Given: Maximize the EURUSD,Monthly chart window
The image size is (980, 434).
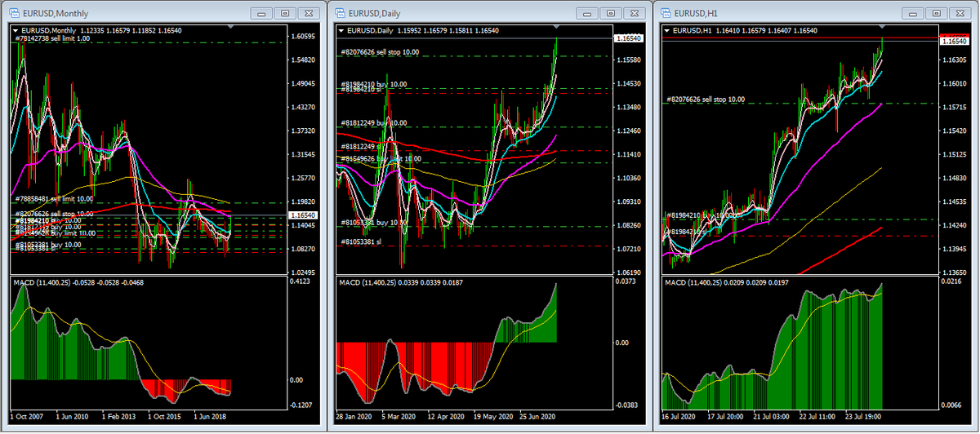Looking at the screenshot, I should coord(285,13).
